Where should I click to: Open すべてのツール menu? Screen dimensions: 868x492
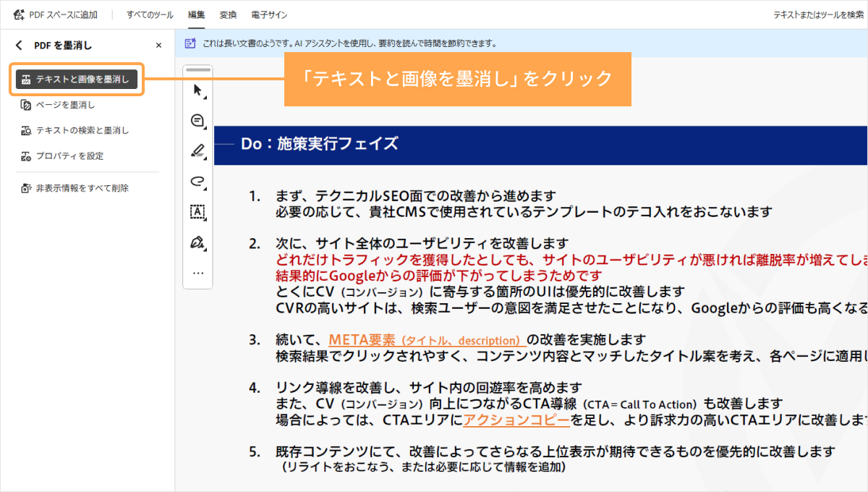coord(150,14)
